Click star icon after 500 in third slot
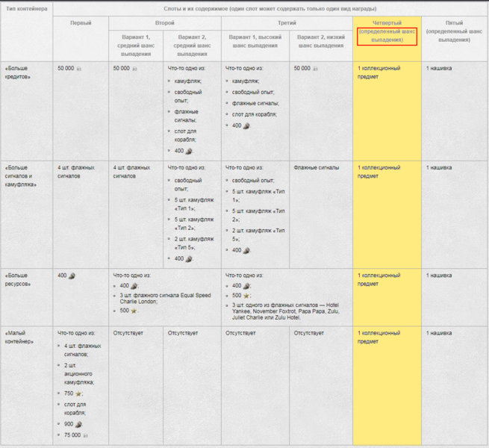This screenshot has height=448, width=489. (246, 295)
